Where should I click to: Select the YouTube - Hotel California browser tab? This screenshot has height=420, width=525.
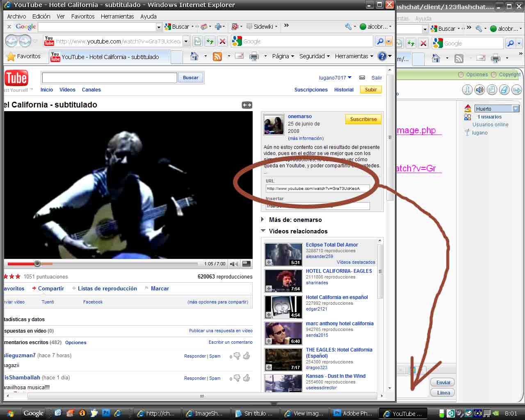[109, 57]
